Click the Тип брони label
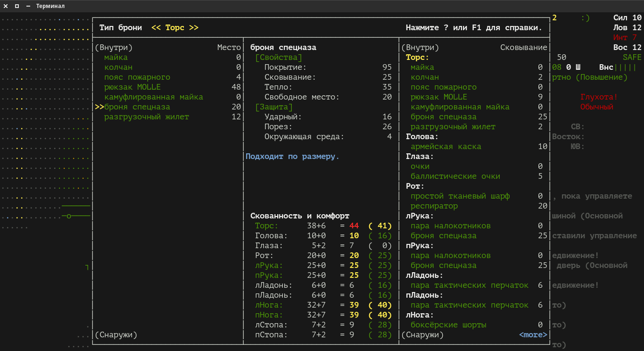Viewport: 644px width, 351px height. pos(121,28)
